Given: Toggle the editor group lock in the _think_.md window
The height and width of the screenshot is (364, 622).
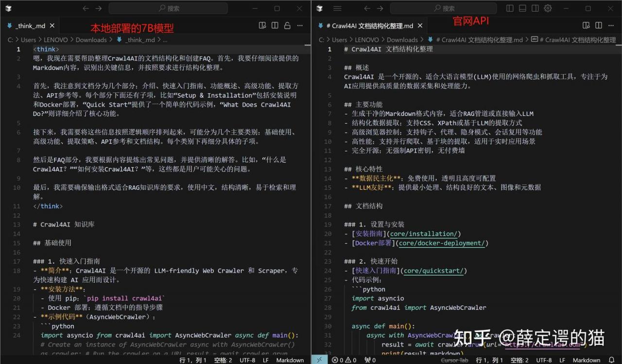Looking at the screenshot, I should click(x=287, y=25).
